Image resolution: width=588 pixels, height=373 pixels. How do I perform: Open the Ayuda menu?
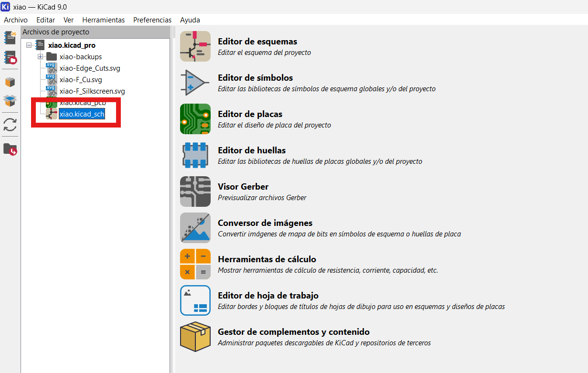(x=190, y=20)
